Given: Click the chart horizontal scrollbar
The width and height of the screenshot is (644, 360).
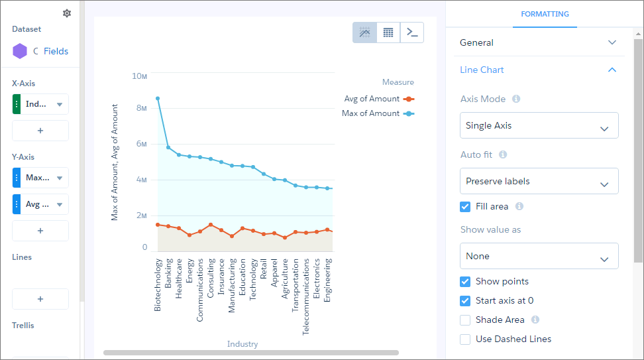Looking at the screenshot, I should 251,353.
